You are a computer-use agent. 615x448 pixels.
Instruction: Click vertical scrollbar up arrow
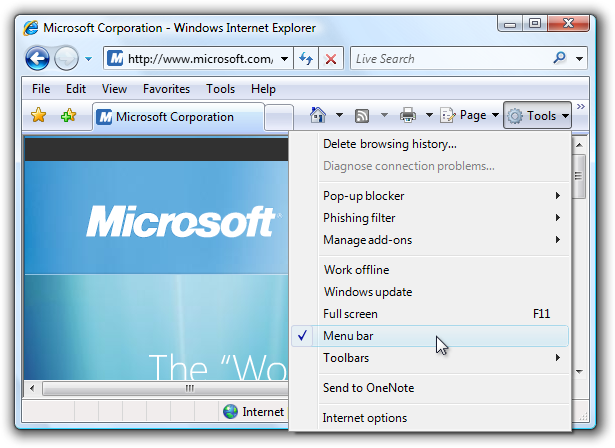point(579,145)
